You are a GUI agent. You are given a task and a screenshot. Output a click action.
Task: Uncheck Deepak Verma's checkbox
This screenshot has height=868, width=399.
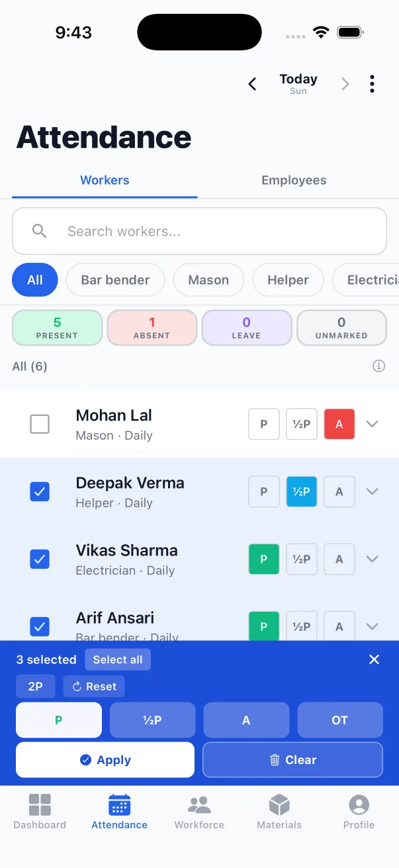click(x=40, y=492)
